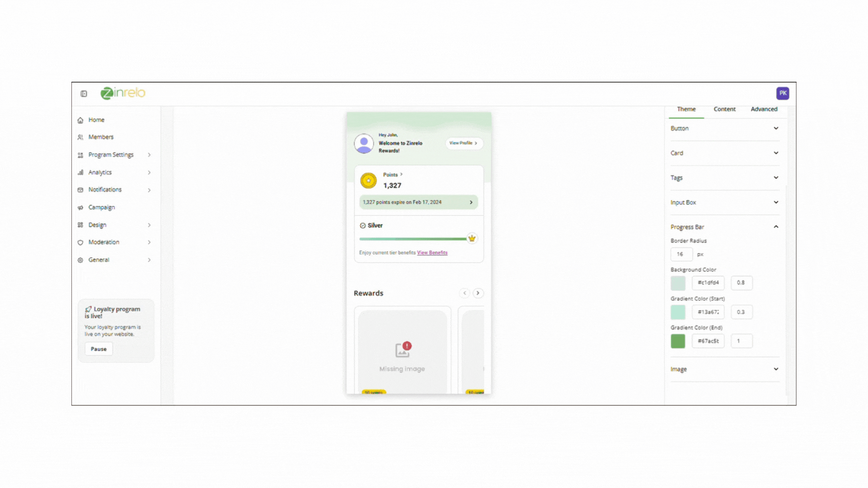Viewport: 868px width, 488px height.
Task: Pause the live loyalty program
Action: point(99,349)
